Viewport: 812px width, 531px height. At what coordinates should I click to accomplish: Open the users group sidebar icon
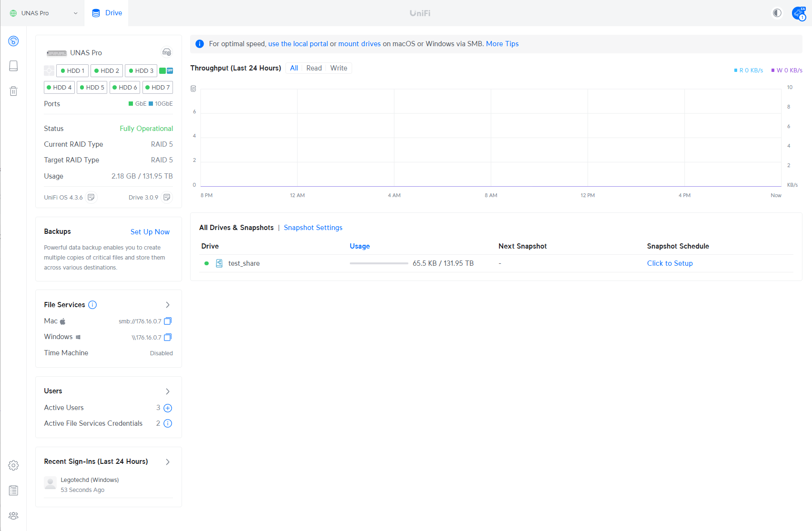(x=13, y=516)
